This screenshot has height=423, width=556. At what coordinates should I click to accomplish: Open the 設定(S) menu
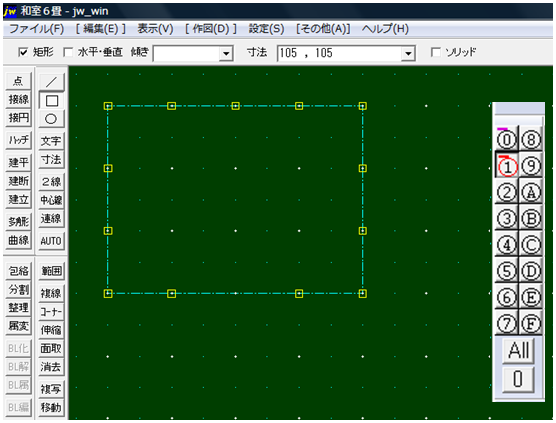click(x=266, y=29)
